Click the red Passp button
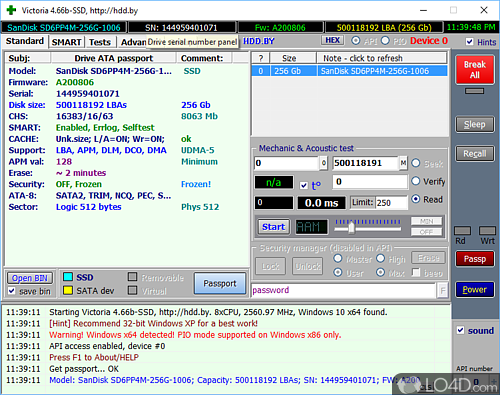 475,259
